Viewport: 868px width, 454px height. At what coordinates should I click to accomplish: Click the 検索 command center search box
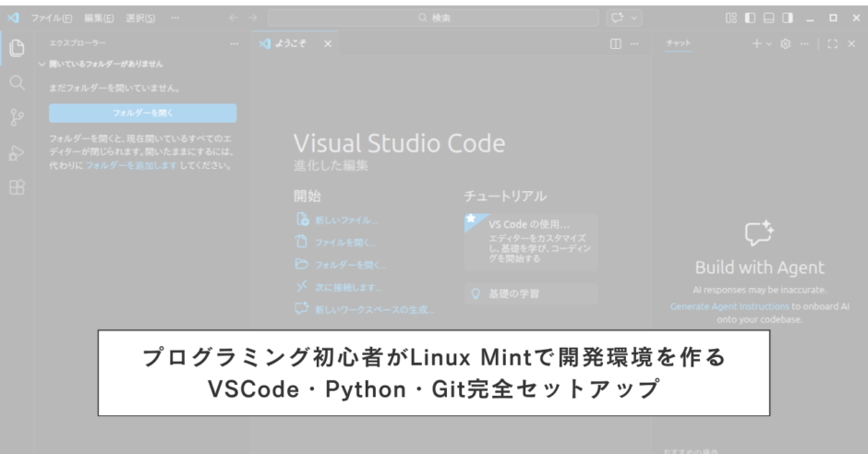[x=433, y=18]
